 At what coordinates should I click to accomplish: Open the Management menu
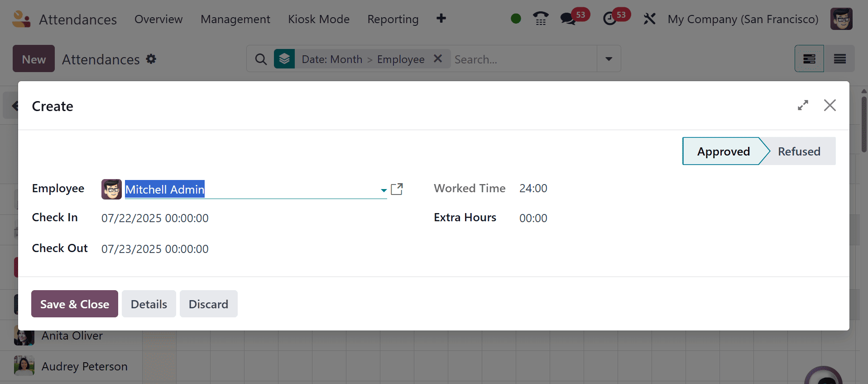click(x=235, y=19)
